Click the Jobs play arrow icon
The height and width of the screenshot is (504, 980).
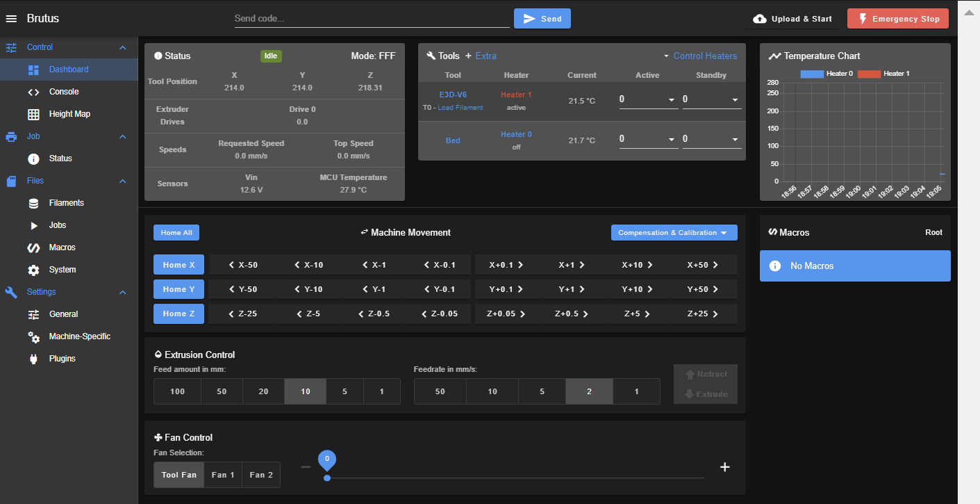pyautogui.click(x=33, y=225)
